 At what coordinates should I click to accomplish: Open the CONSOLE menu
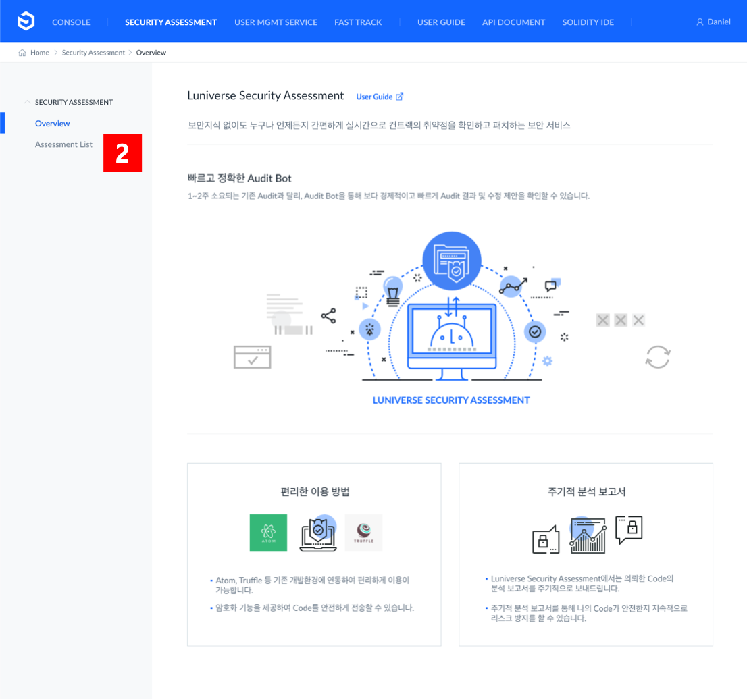[71, 22]
